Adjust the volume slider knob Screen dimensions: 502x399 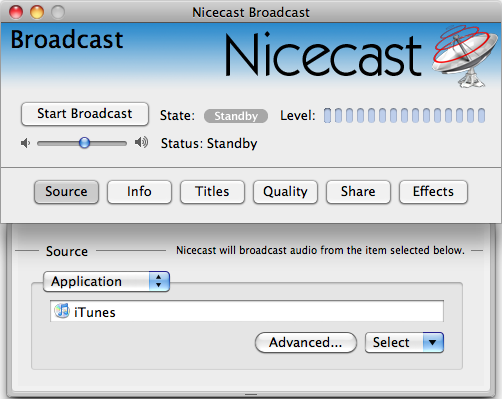coord(84,143)
